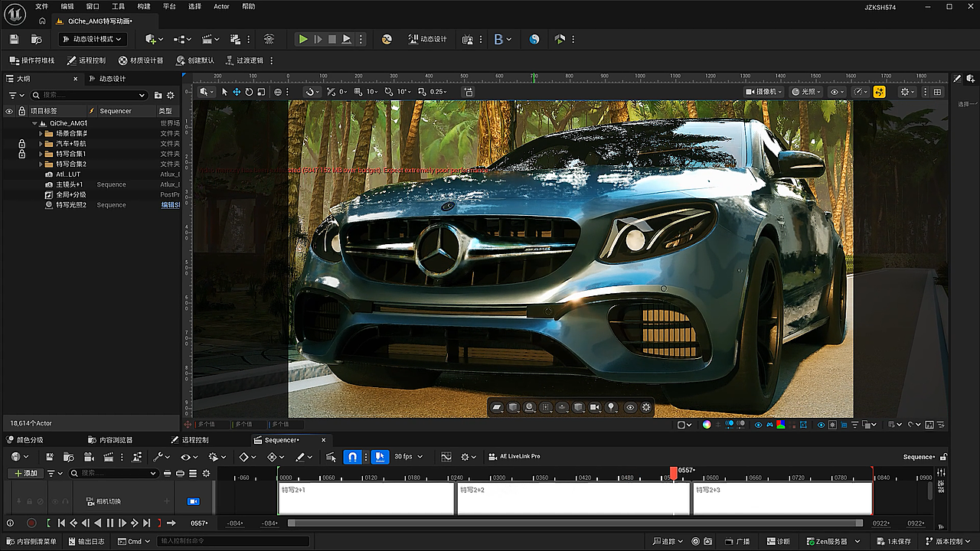Click the AE LiveLink Pro button
980x551 pixels.
point(514,457)
